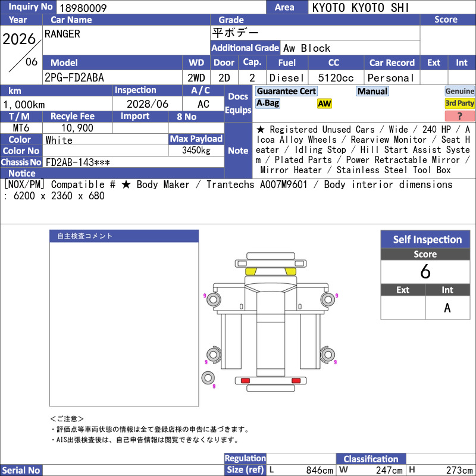Open the red question mark badge
Screen dimensions: 476x476
point(459,115)
